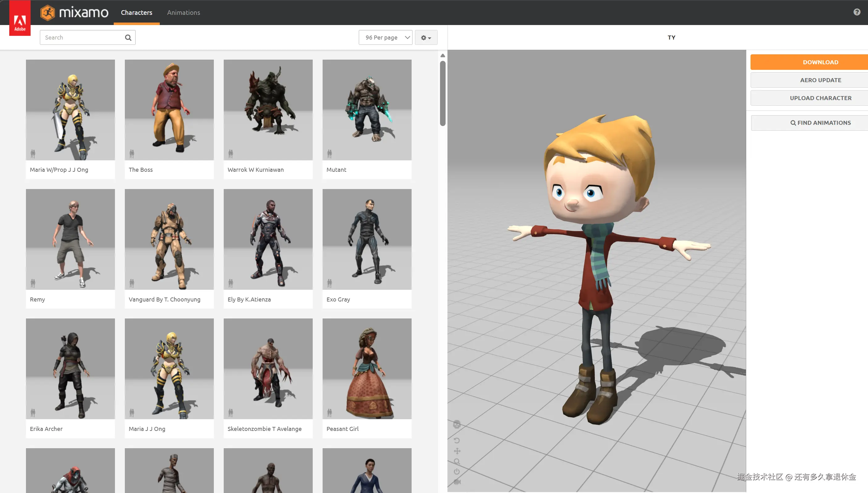Select the Skeletonzombie T Avelange thumbnail
This screenshot has width=868, height=493.
click(268, 369)
